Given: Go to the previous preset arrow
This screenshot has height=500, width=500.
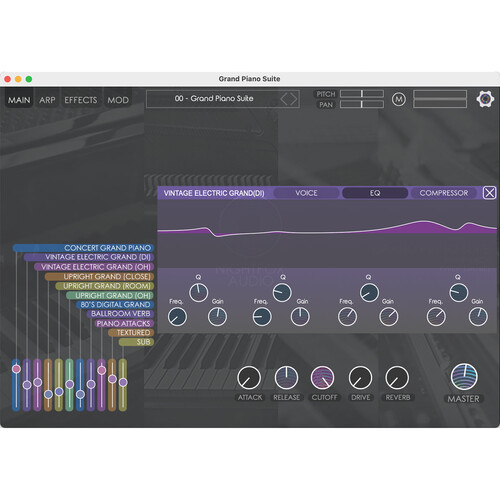Looking at the screenshot, I should 284,99.
